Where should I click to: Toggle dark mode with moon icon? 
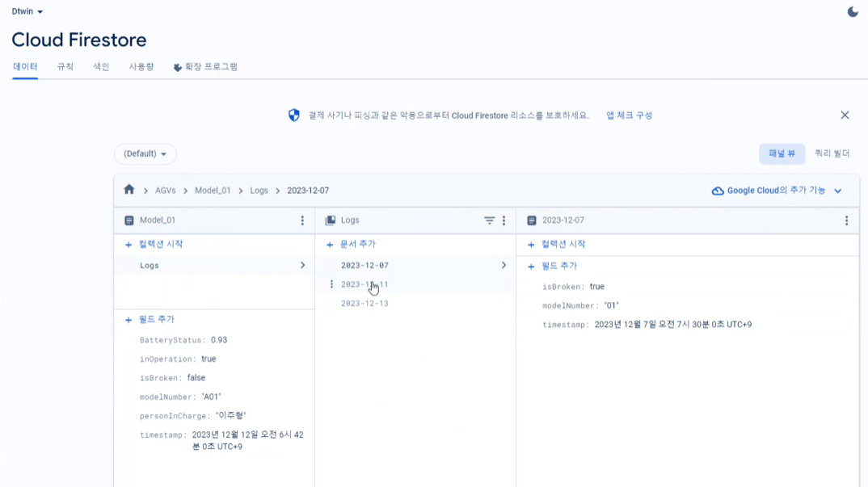tap(853, 11)
